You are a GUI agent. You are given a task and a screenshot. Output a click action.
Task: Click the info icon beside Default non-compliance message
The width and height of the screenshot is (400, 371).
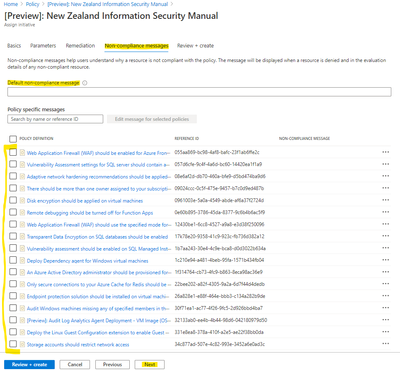(x=85, y=83)
